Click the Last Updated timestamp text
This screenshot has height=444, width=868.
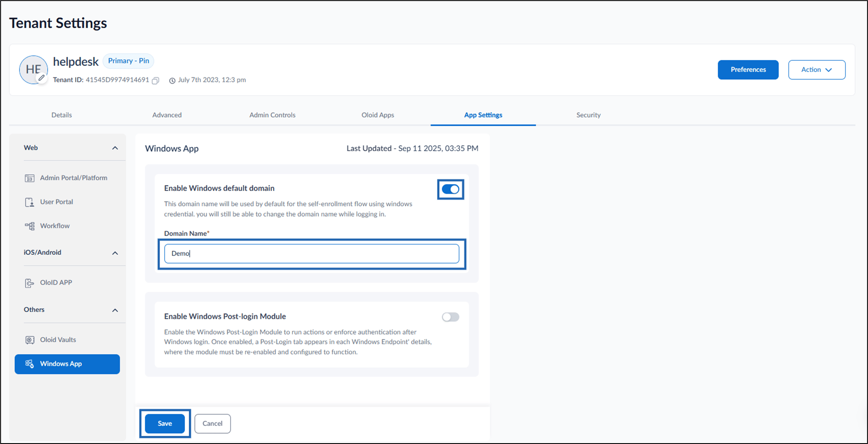coord(412,148)
